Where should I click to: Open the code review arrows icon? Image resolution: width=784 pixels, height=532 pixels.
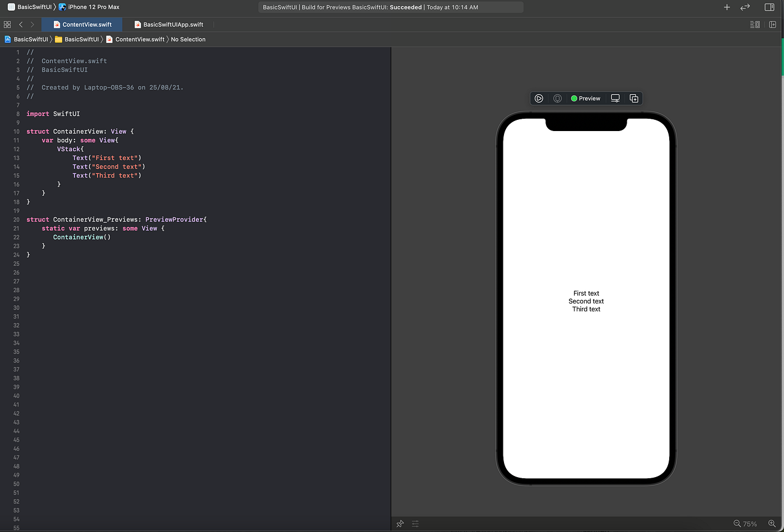[x=745, y=7]
